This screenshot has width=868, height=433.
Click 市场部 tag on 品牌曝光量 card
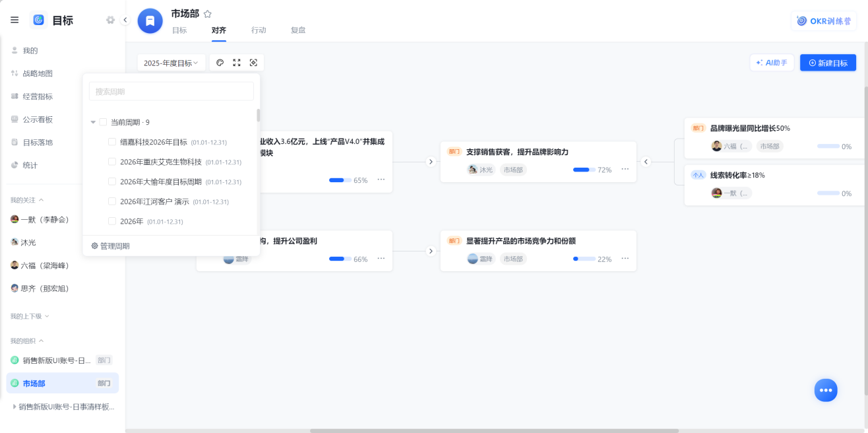[769, 147]
